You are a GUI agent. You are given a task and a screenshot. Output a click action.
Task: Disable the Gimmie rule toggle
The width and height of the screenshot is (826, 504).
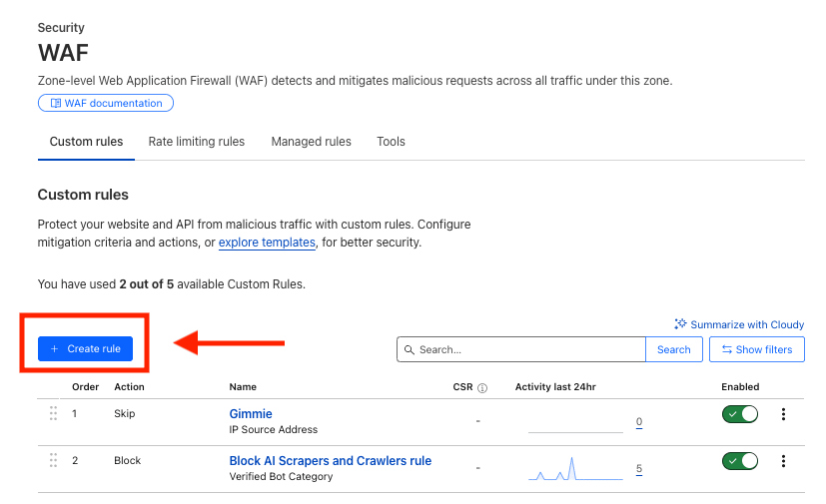tap(740, 414)
